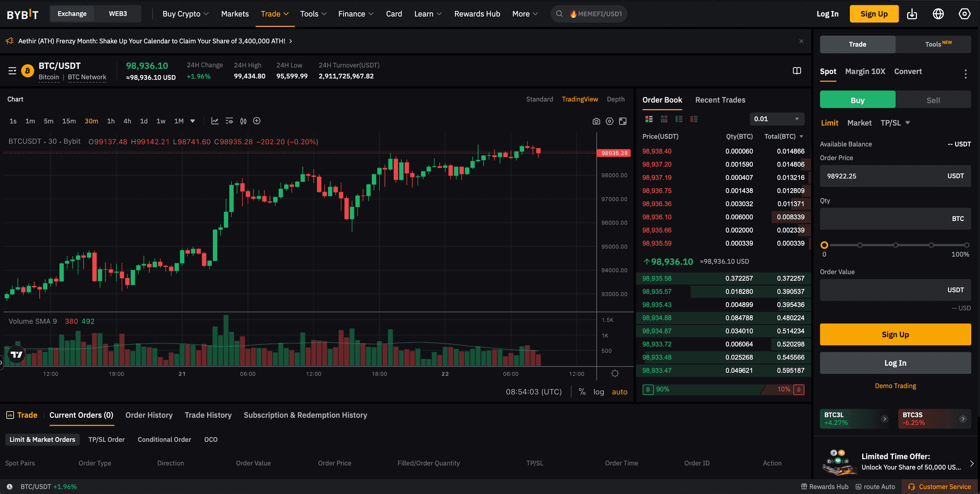This screenshot has height=494, width=980.
Task: Toggle auto scale on the chart
Action: click(619, 392)
